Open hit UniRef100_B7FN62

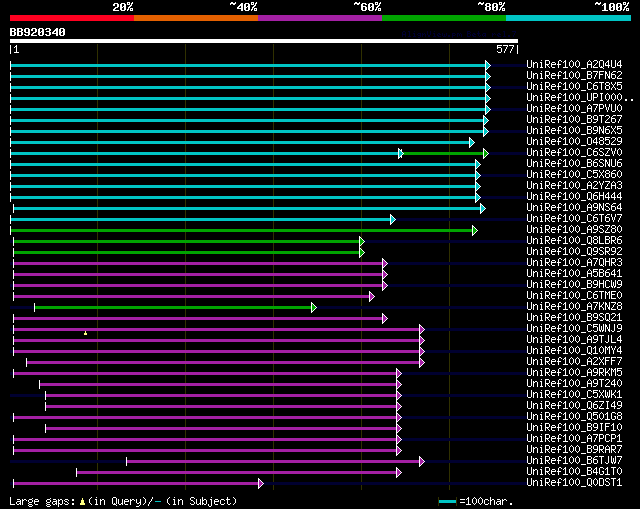574,76
